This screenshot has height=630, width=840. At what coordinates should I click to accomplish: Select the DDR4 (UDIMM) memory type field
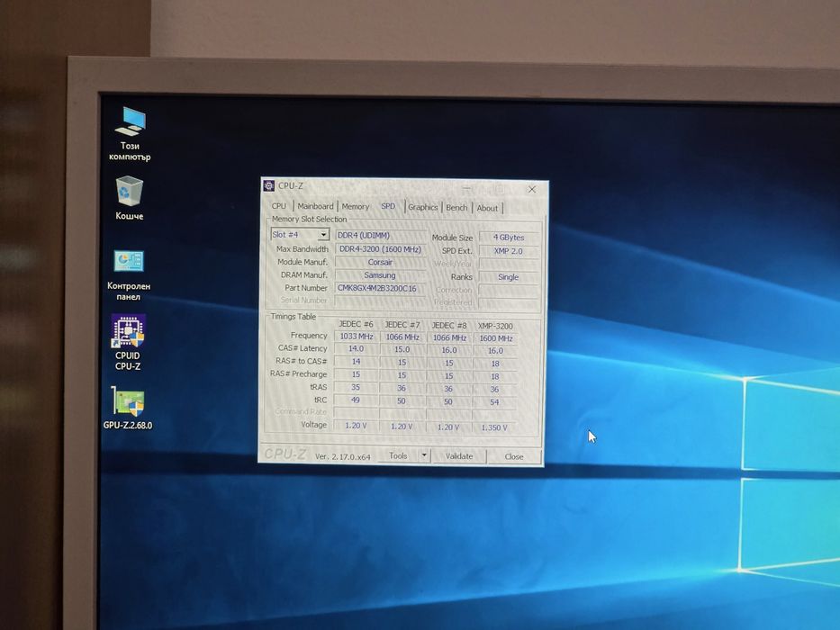[x=380, y=235]
